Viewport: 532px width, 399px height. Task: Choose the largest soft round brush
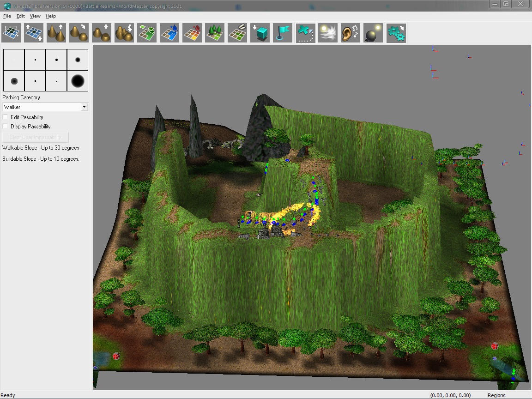78,81
